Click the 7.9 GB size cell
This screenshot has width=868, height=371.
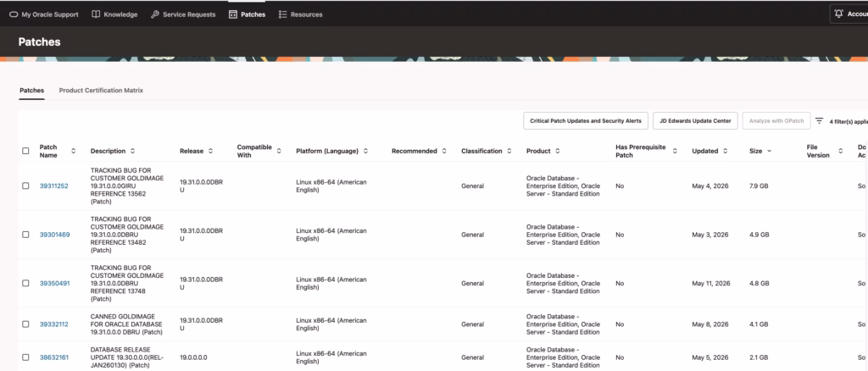point(759,185)
